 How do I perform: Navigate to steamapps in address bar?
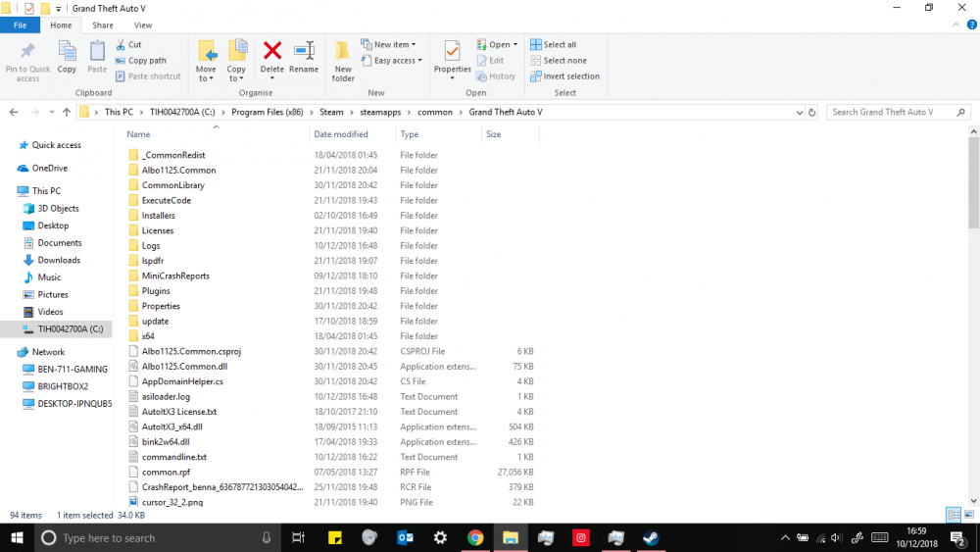380,112
